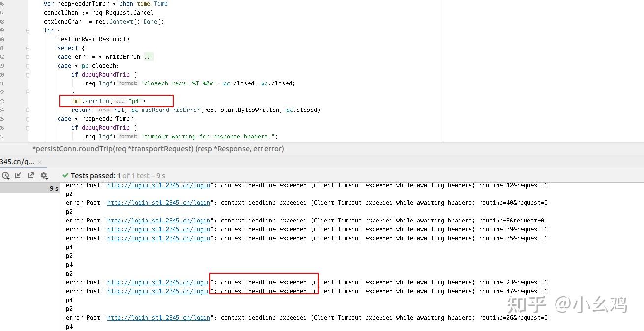Screen dimensions: 644x331
Task: Collapse the case block at line 119
Action: 28,66
